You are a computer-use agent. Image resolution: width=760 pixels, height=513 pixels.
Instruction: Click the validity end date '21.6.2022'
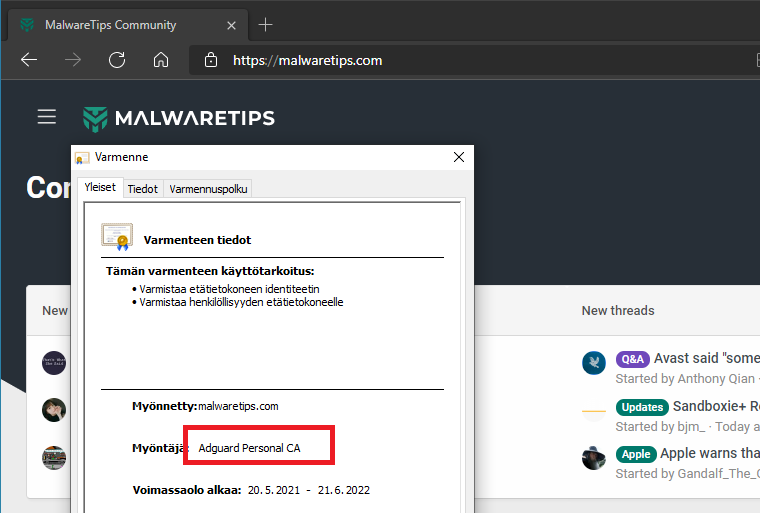tap(344, 490)
